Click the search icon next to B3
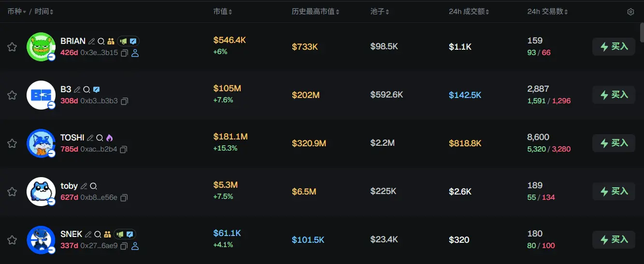644x264 pixels. (86, 89)
